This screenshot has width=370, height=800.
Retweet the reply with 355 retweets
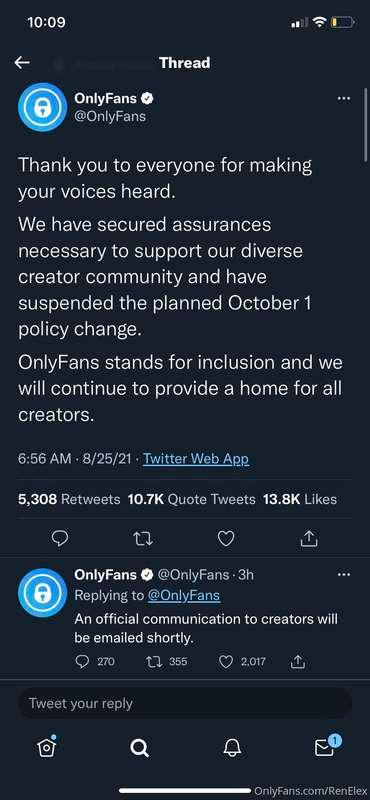point(166,662)
